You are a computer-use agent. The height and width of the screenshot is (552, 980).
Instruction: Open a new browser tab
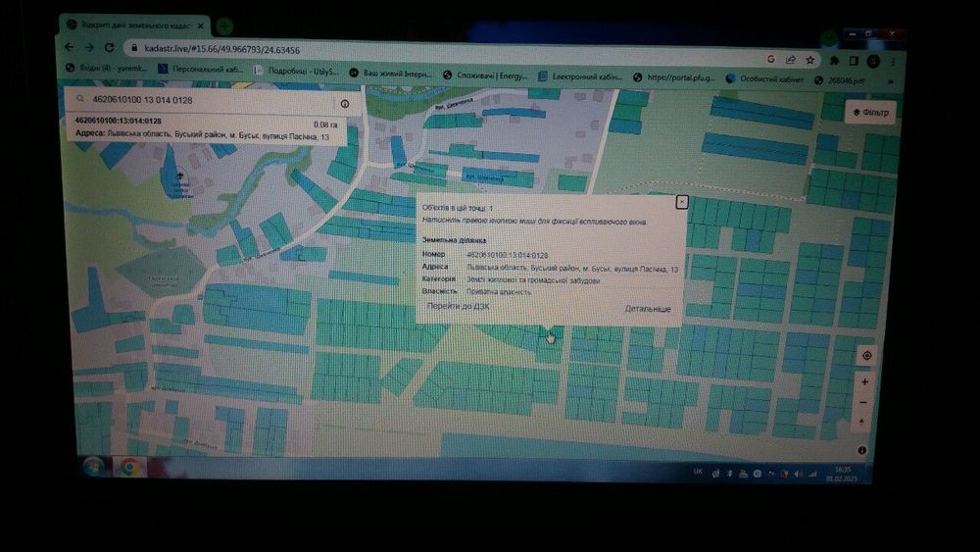click(224, 26)
